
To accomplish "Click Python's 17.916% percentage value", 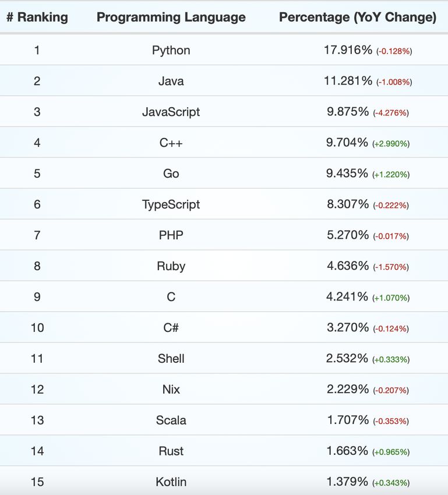I will (348, 50).
